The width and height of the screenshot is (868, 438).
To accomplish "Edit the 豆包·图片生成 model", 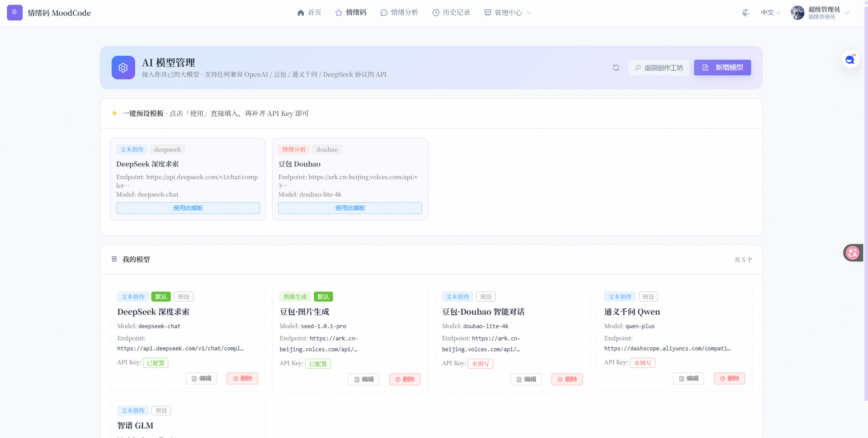I will pyautogui.click(x=364, y=379).
